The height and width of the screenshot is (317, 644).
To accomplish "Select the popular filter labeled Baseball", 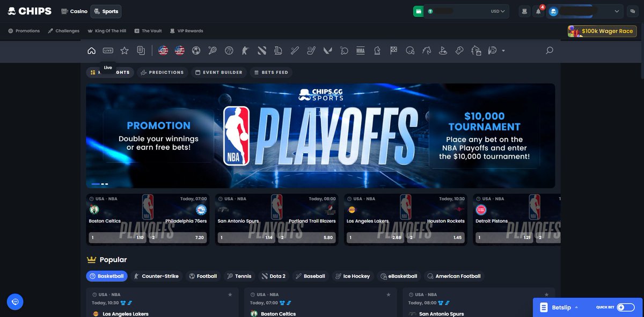I will (310, 276).
